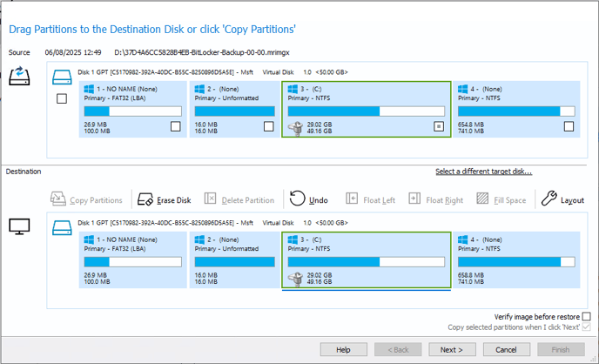Open Select a different target disk link

(x=483, y=172)
